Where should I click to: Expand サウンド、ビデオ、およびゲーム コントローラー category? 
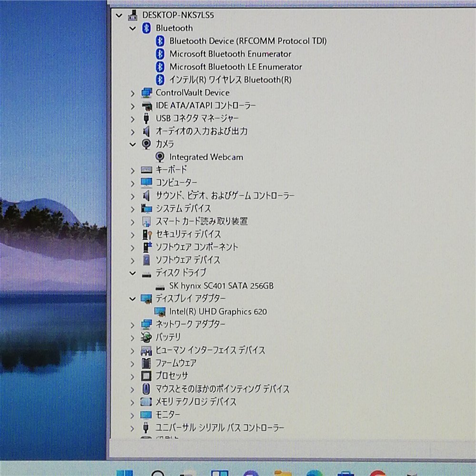132,197
